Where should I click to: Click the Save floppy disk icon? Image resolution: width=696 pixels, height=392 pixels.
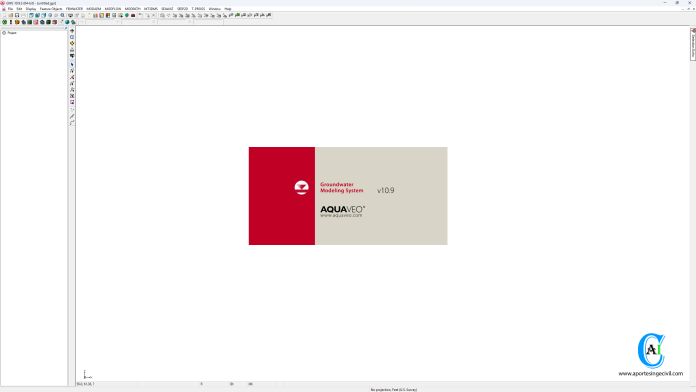point(17,15)
